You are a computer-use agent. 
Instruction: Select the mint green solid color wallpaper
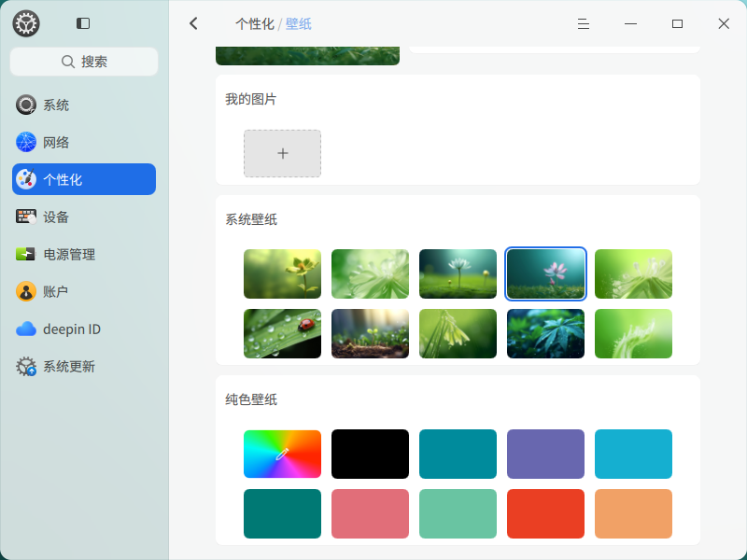coord(458,513)
